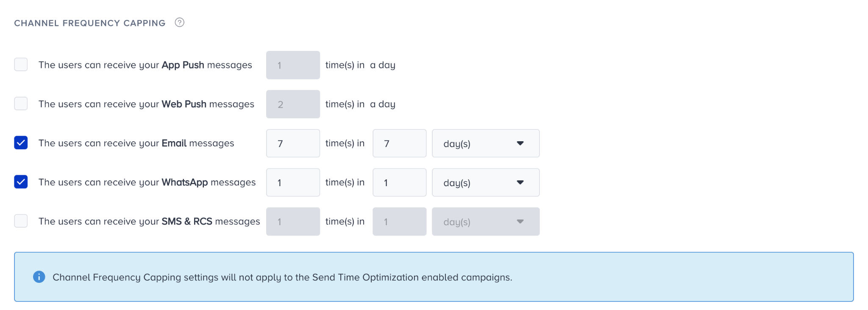The image size is (868, 310).
Task: Click the App Push times count field
Action: [x=293, y=65]
